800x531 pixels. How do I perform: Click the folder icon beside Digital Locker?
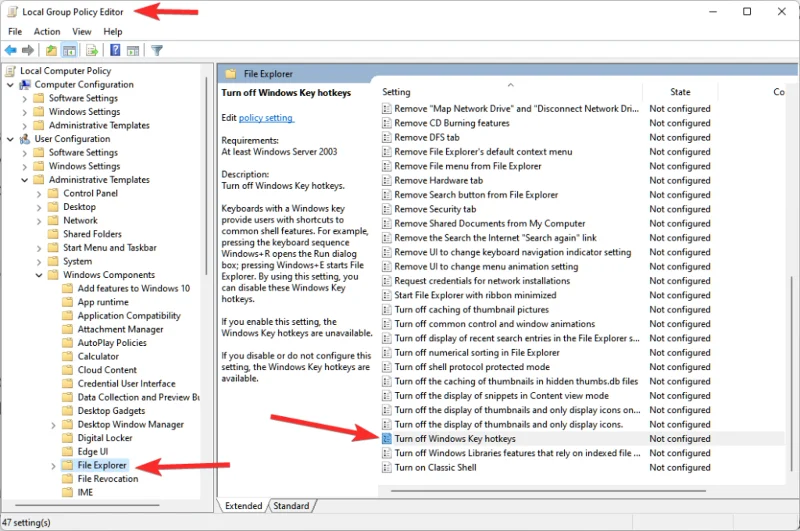[x=67, y=438]
